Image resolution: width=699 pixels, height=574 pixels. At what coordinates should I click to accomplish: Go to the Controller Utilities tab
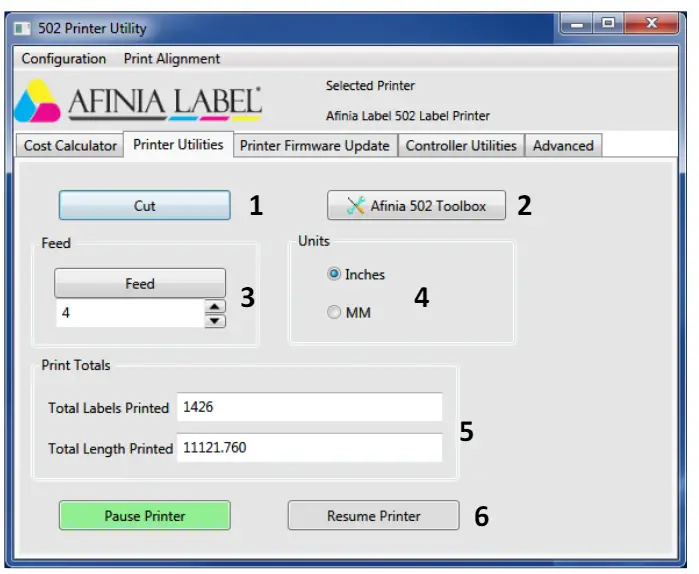tap(460, 146)
